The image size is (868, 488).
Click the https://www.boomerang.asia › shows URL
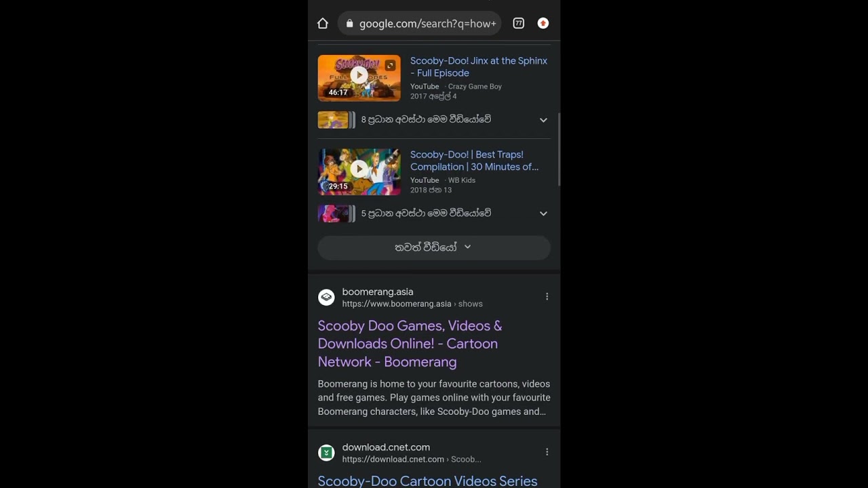[x=412, y=304]
